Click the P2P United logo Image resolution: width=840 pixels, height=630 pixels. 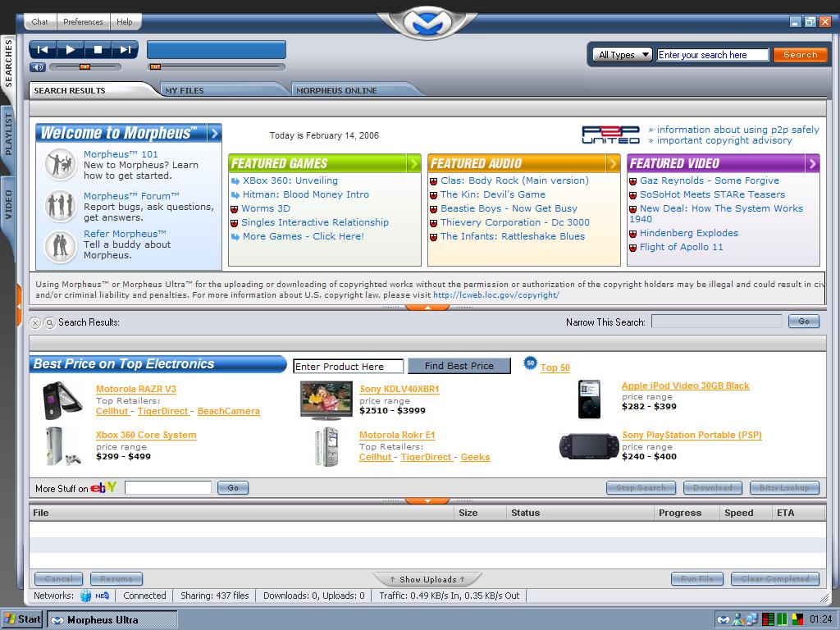click(x=610, y=135)
